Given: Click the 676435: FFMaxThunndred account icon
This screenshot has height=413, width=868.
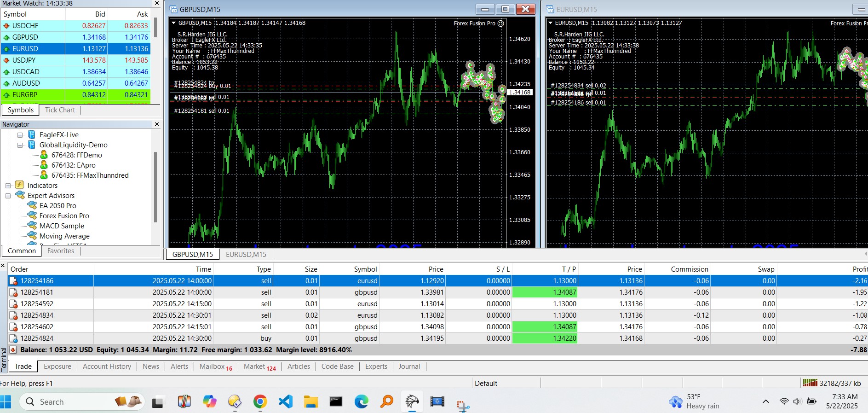Looking at the screenshot, I should point(44,175).
